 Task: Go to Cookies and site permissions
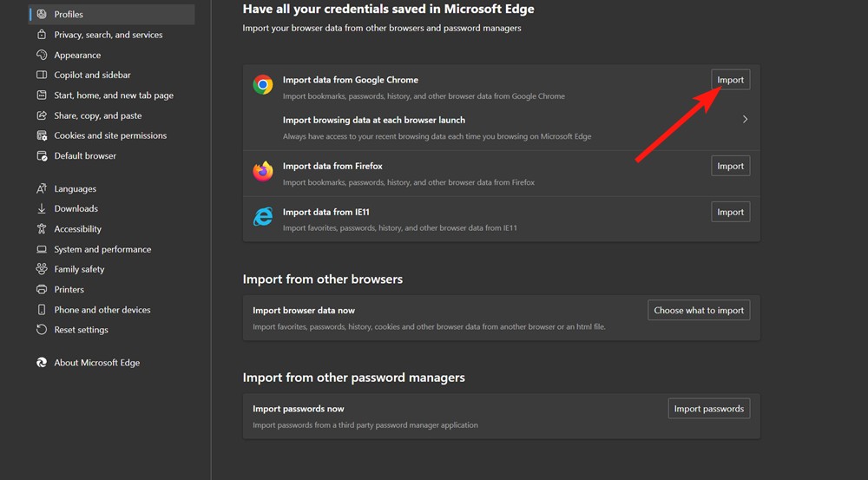[x=110, y=135]
